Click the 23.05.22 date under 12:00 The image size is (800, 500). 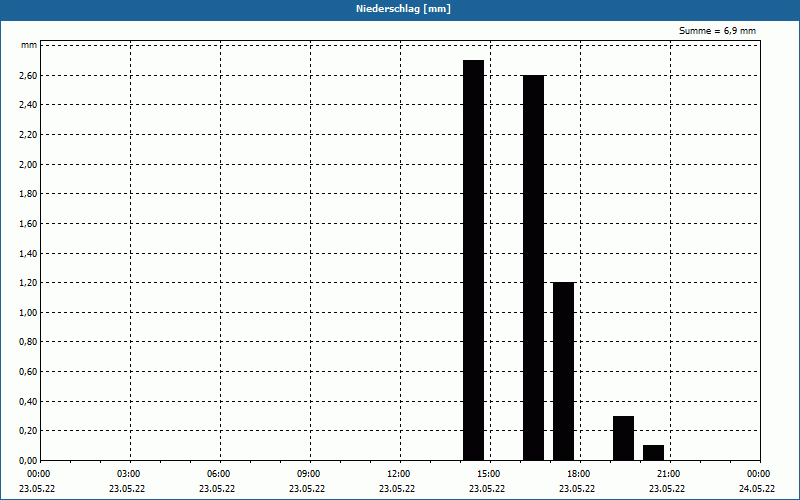point(397,489)
